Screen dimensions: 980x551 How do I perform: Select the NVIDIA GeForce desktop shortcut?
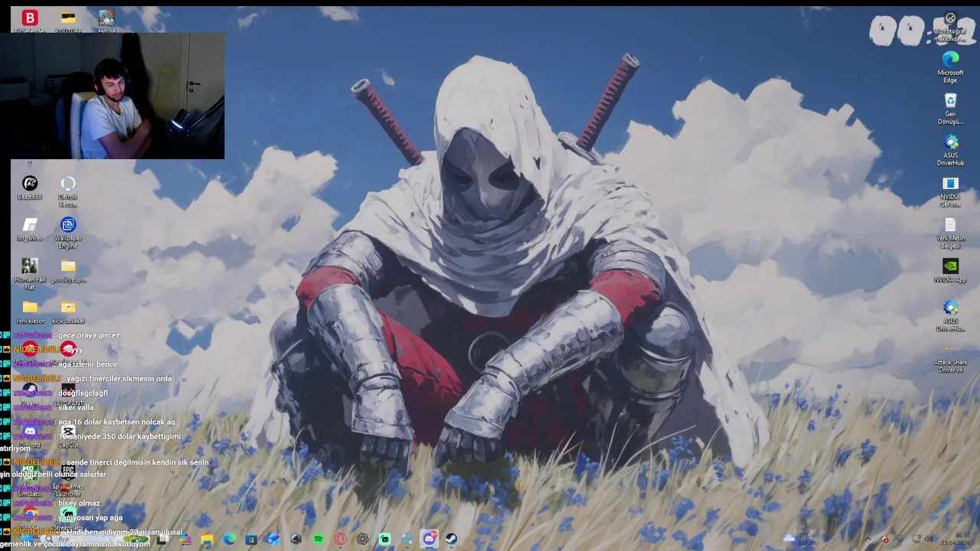pos(950,191)
